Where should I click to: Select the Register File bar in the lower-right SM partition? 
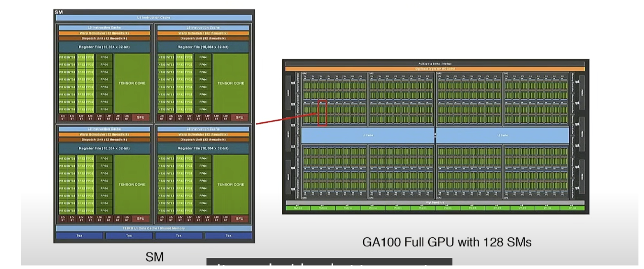[x=203, y=148]
